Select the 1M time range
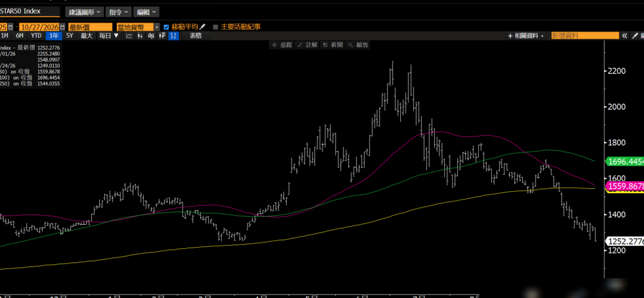 click(x=5, y=36)
